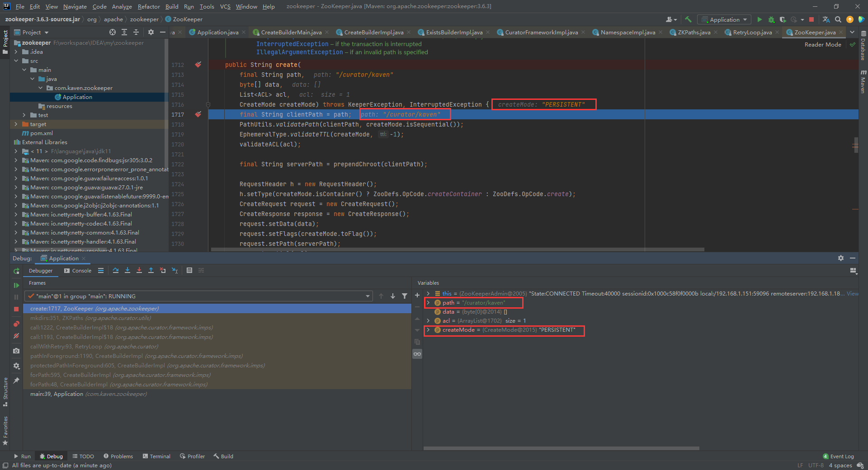Rerun Application from debug sidebar
Viewport: 868px width, 470px height.
16,271
